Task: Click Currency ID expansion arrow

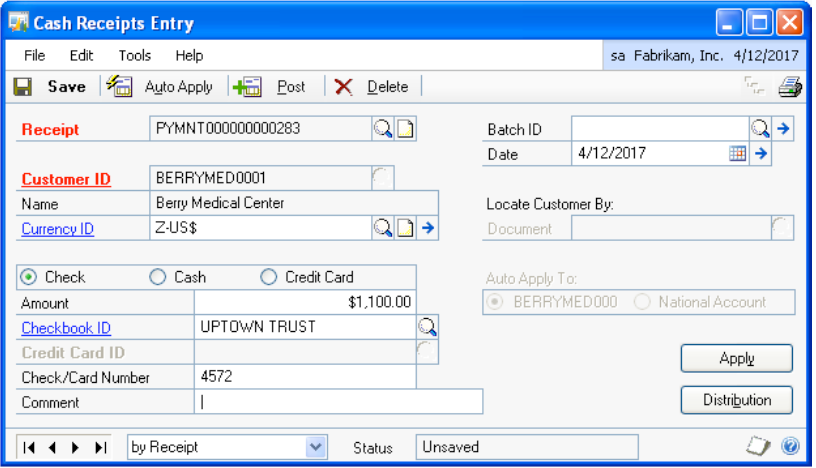Action: click(x=427, y=228)
